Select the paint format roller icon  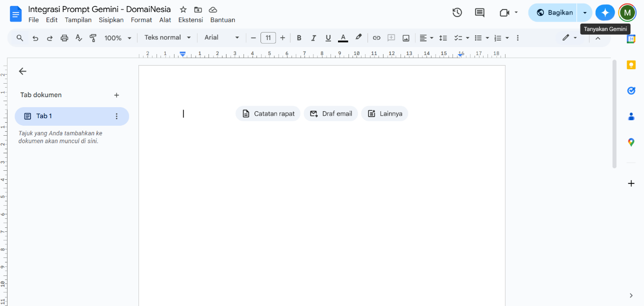92,38
